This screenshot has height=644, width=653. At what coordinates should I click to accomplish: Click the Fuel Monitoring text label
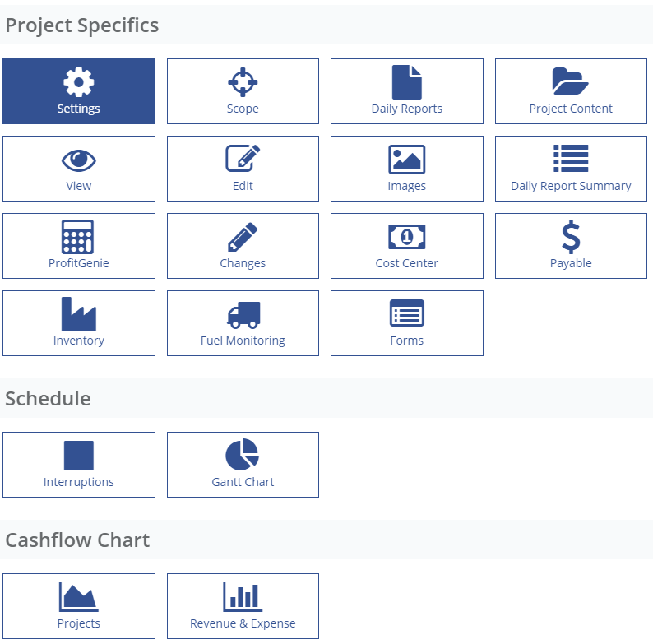243,341
